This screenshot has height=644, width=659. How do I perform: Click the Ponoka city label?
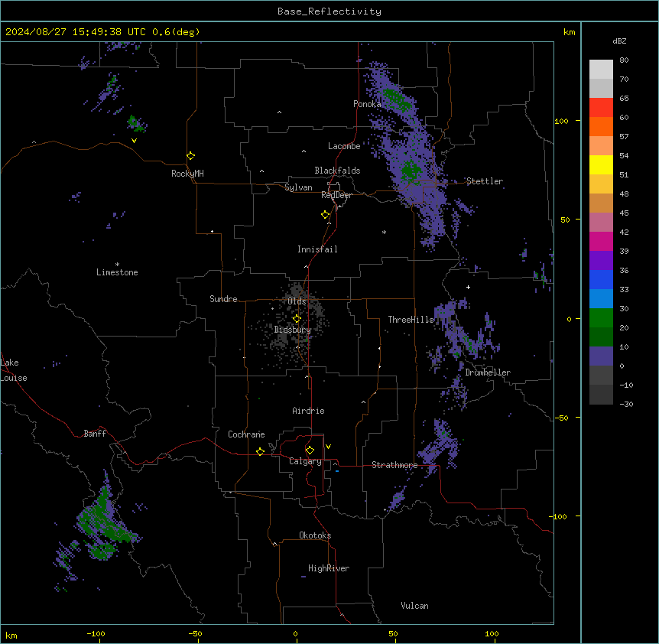(x=367, y=104)
